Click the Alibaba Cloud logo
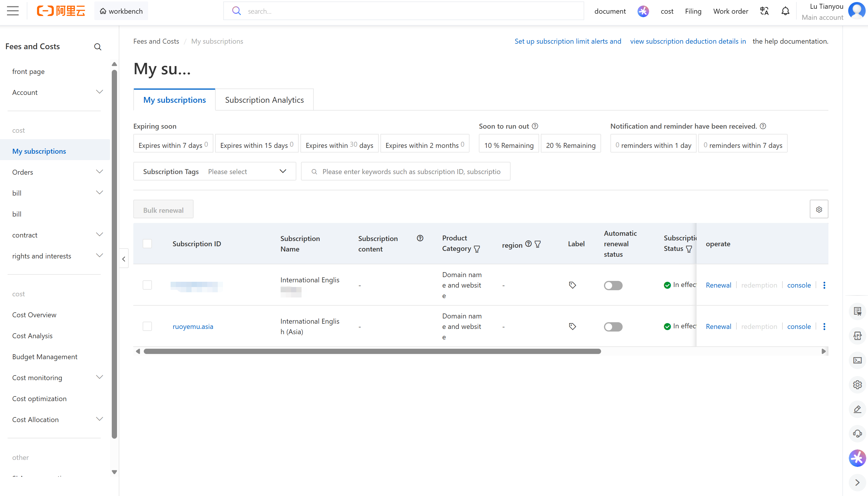 pos(61,11)
